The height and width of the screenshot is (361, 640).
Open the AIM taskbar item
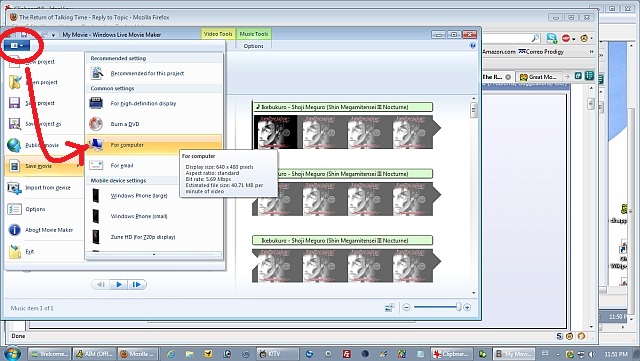point(94,354)
